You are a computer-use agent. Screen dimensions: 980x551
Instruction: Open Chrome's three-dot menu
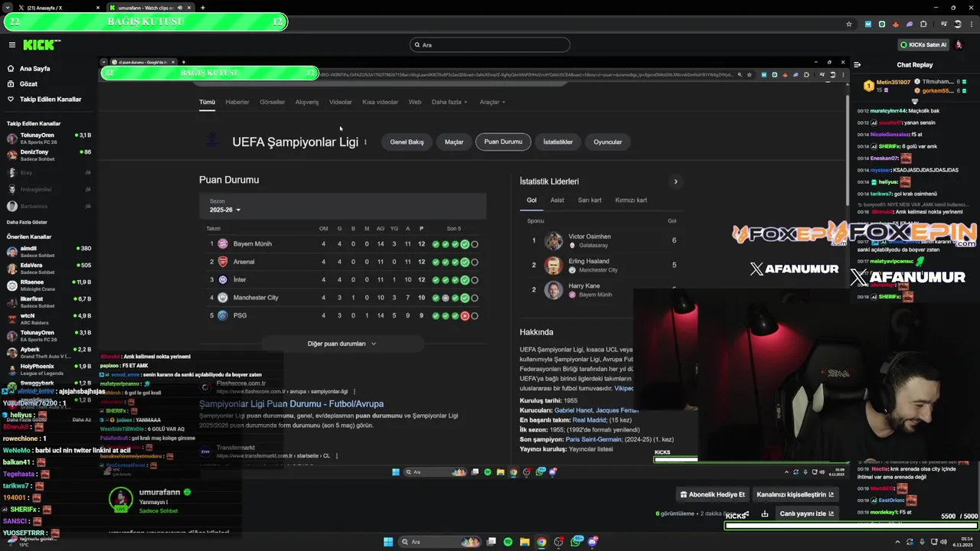click(972, 24)
